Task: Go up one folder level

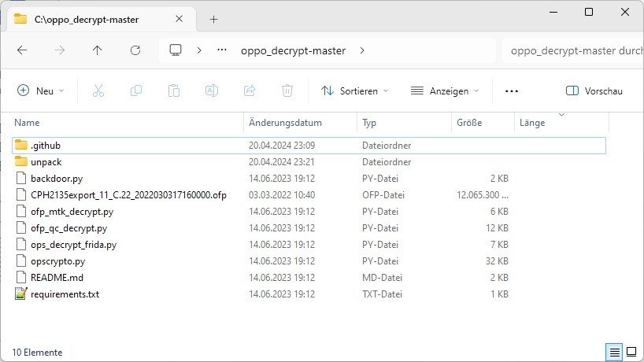Action: [x=97, y=50]
